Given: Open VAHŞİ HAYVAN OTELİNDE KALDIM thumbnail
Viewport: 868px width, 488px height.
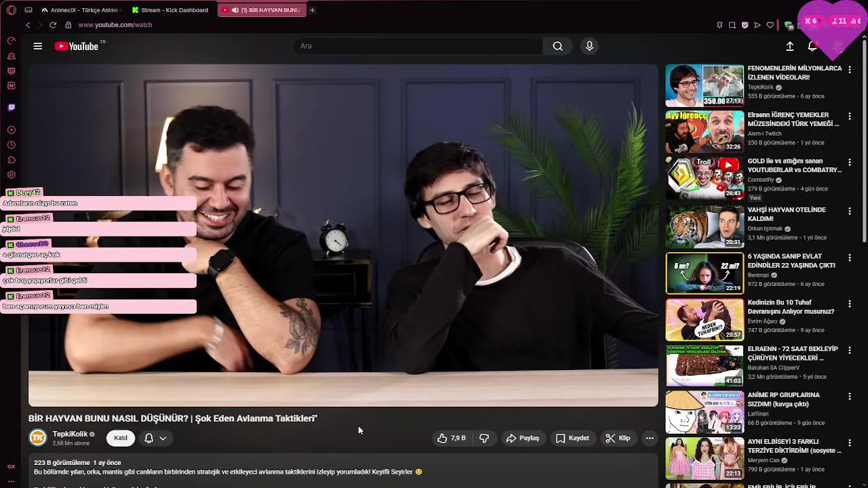Looking at the screenshot, I should tap(705, 227).
